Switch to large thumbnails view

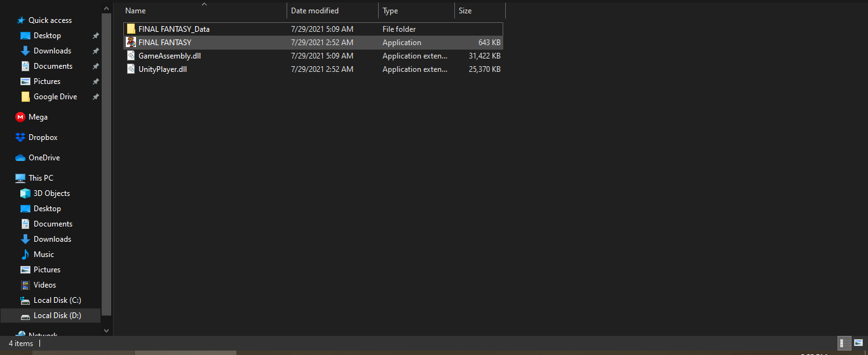[x=858, y=344]
